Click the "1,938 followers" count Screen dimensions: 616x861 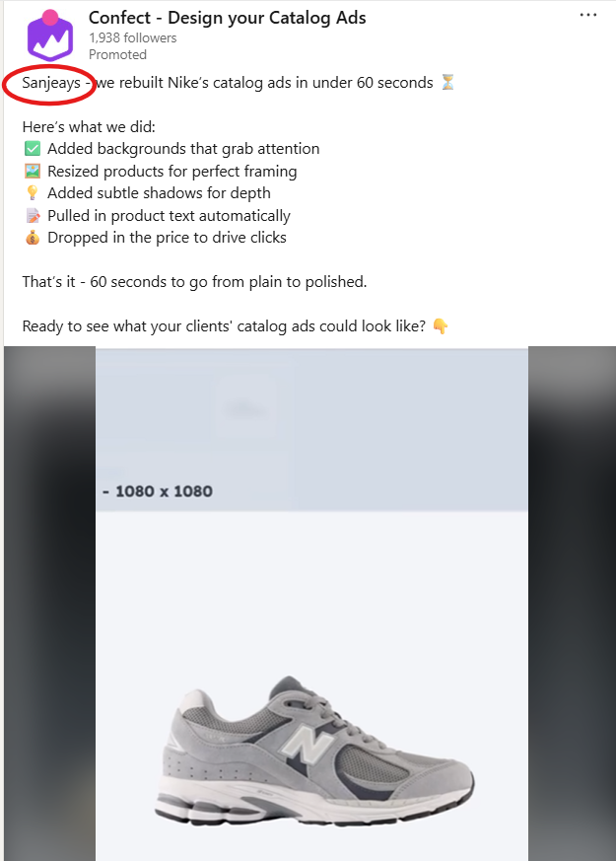(x=133, y=38)
